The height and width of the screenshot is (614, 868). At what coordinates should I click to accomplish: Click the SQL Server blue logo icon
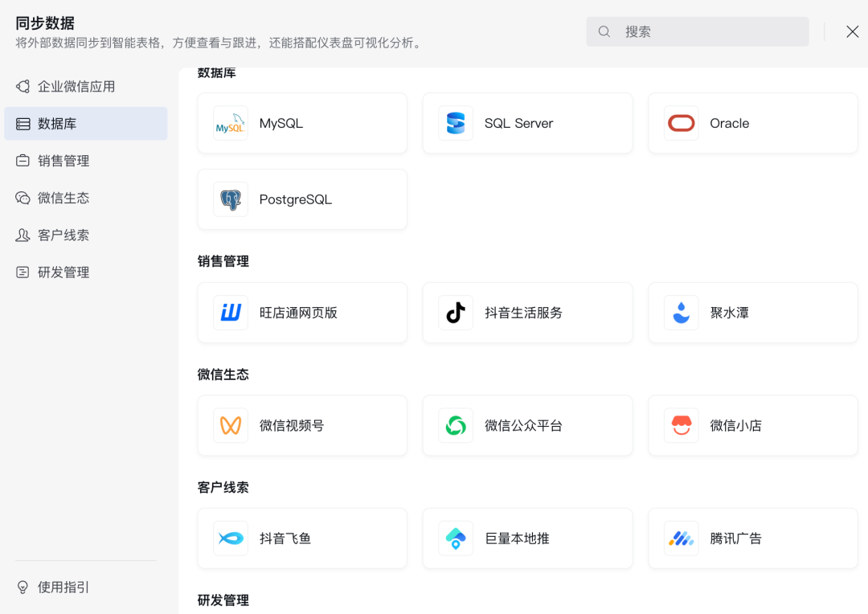click(456, 123)
